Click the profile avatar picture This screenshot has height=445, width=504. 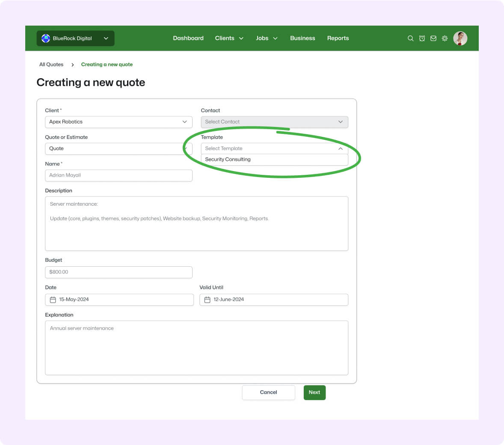pos(460,38)
